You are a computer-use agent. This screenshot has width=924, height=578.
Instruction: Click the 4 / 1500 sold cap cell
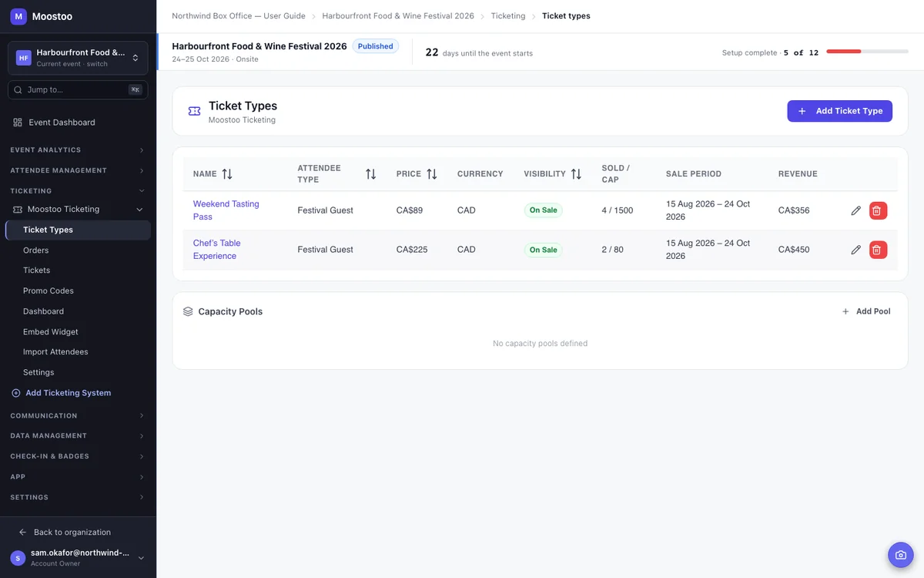pyautogui.click(x=618, y=210)
